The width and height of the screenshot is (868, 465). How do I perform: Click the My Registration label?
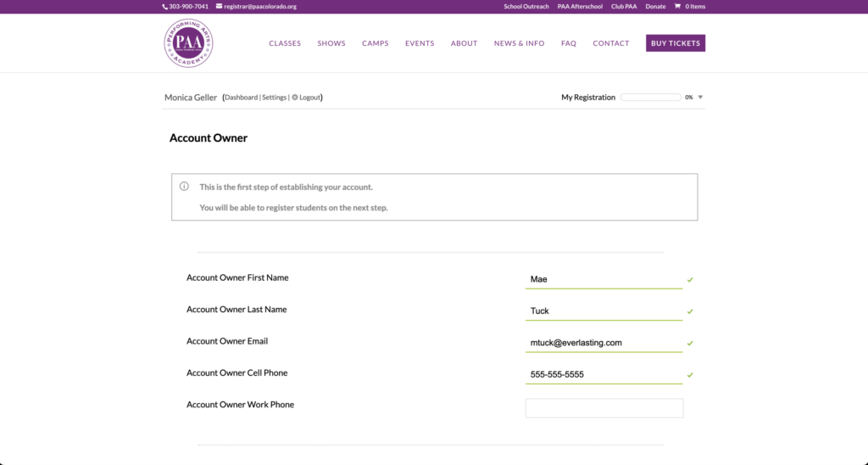click(x=588, y=98)
